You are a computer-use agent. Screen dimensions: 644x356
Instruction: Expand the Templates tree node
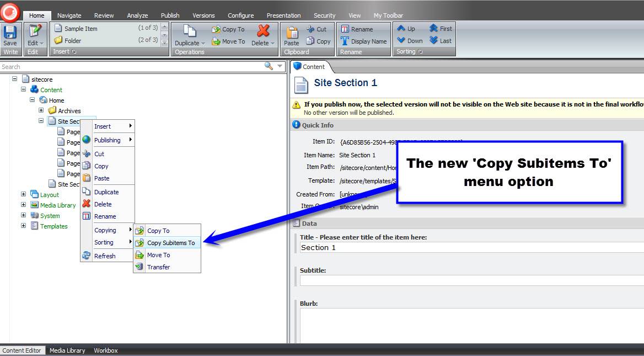tap(23, 226)
